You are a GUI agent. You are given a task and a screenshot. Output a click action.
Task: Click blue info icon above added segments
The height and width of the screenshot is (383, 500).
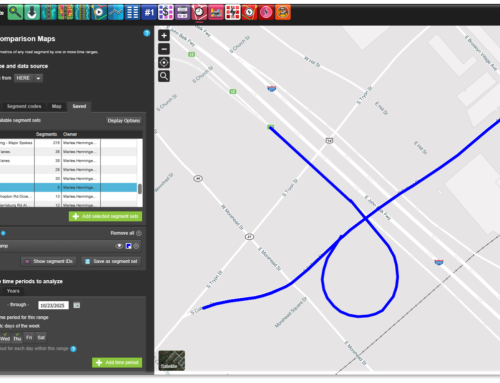coord(3,233)
